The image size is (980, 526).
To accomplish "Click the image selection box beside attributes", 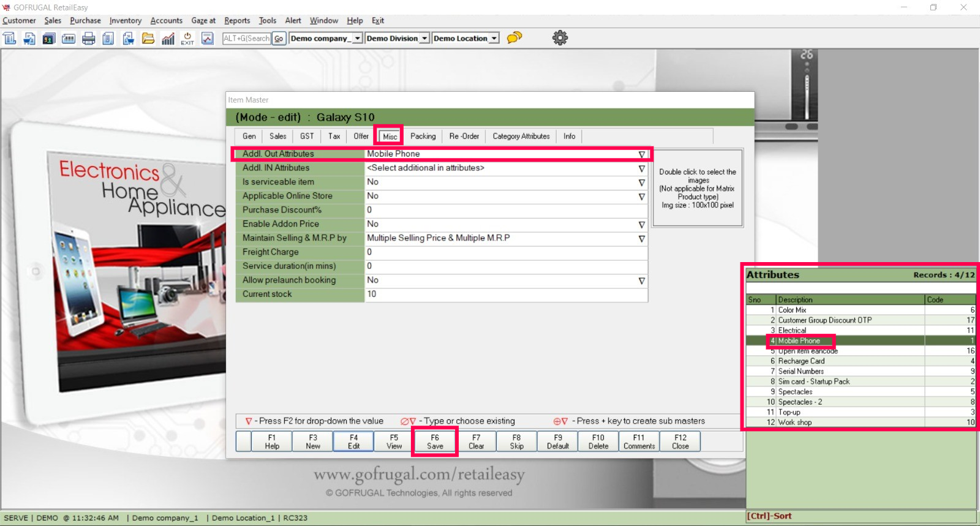I will pos(698,188).
